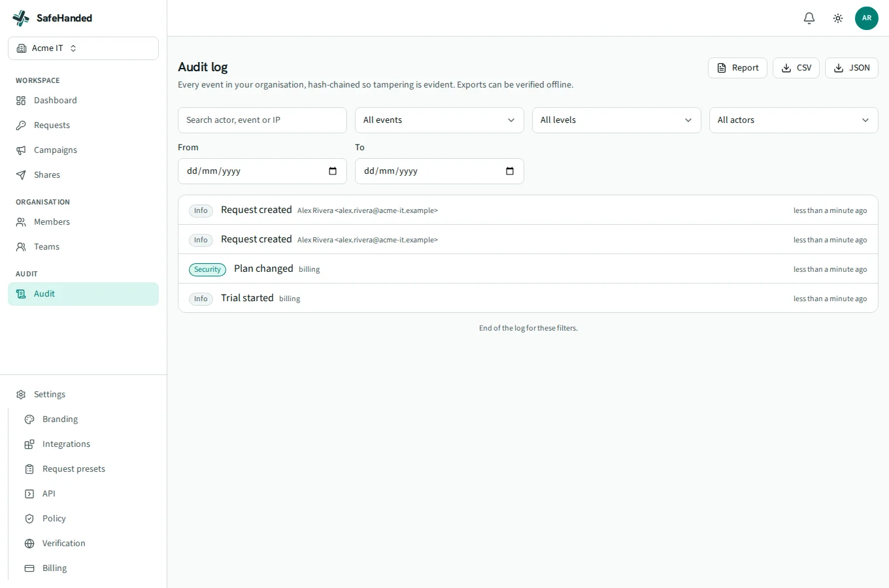
Task: Focus the Search actor, event or IP field
Action: pyautogui.click(x=262, y=120)
